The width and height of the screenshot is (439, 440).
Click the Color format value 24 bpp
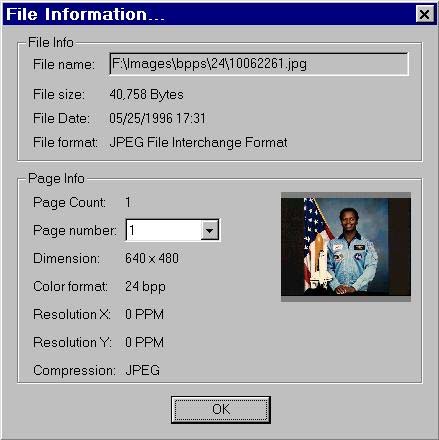[145, 287]
